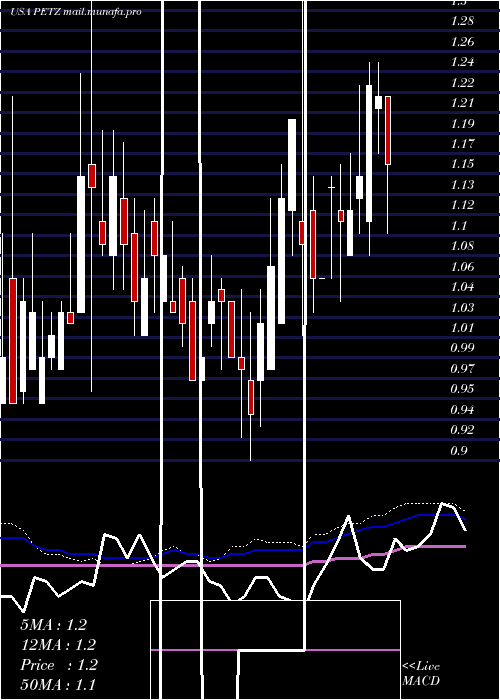Viewport: 500px width, 700px height.
Task: Click the 1.03 price axis label
Action: (462, 307)
